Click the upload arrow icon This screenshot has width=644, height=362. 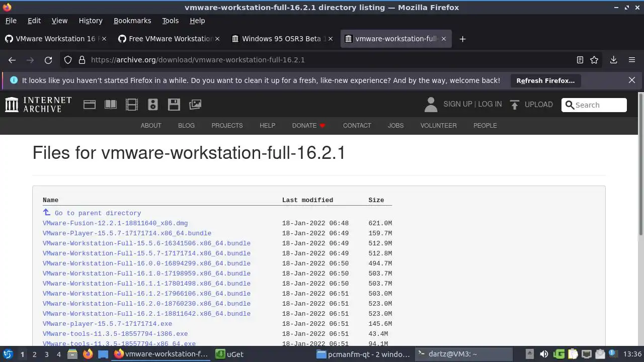tap(514, 105)
